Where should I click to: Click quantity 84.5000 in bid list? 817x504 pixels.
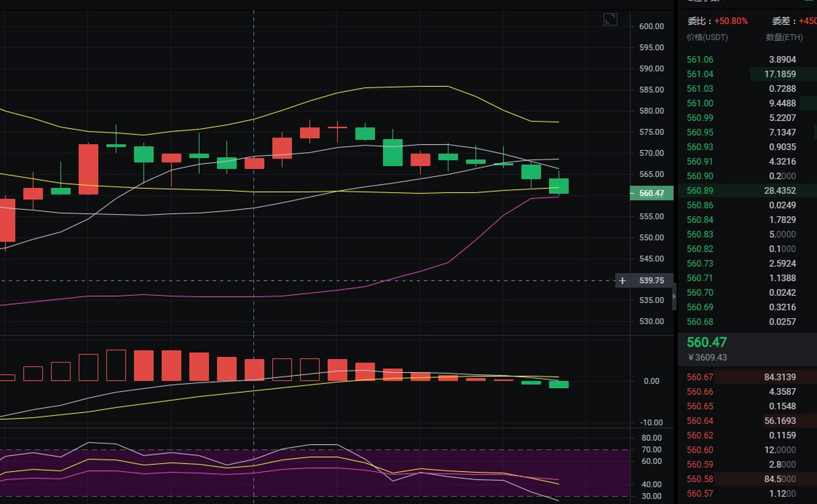tap(780, 479)
